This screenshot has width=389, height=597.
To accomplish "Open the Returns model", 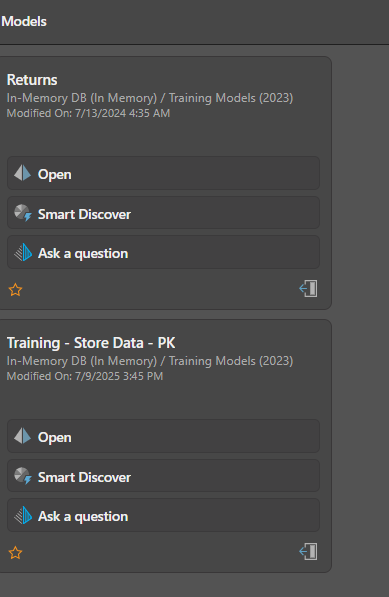I will pyautogui.click(x=163, y=173).
